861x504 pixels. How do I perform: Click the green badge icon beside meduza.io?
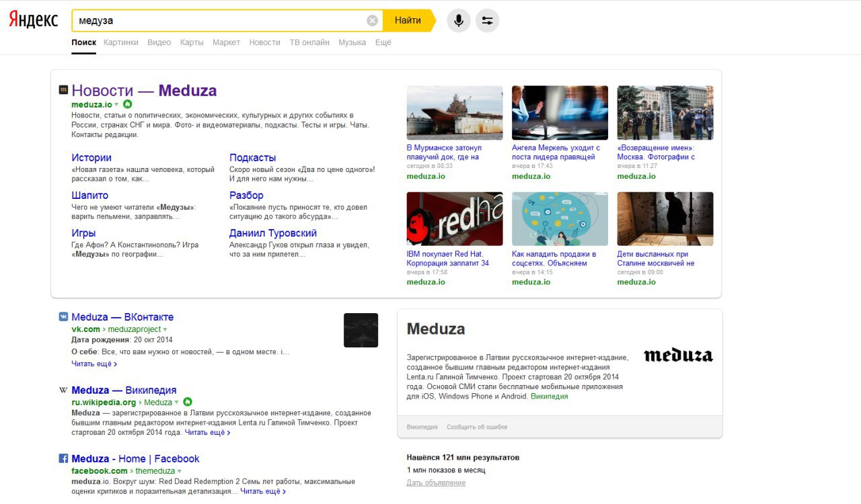[x=127, y=104]
